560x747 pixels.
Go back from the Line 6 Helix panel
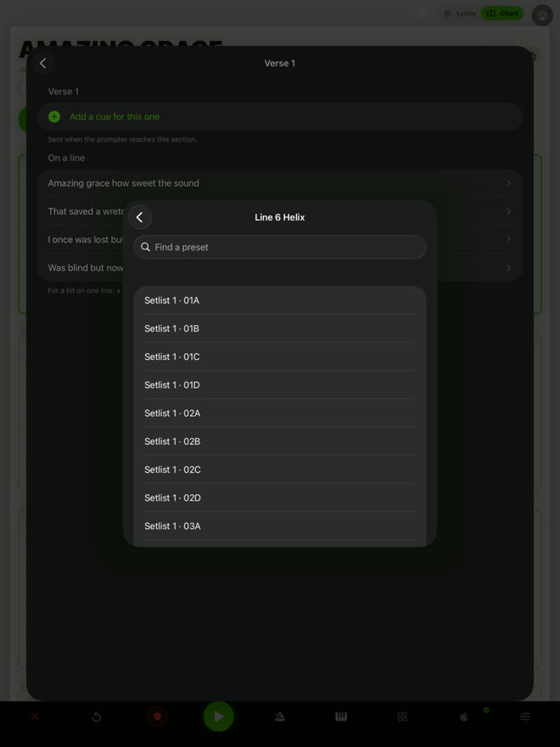coord(139,217)
